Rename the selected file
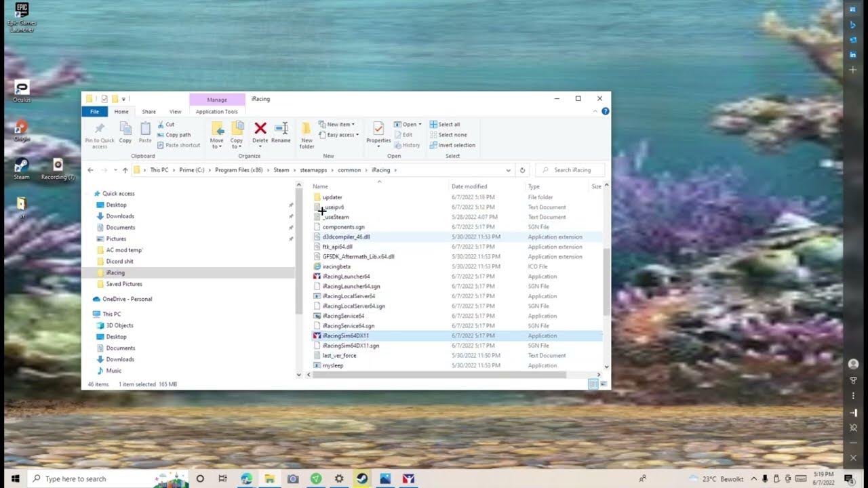 point(281,132)
